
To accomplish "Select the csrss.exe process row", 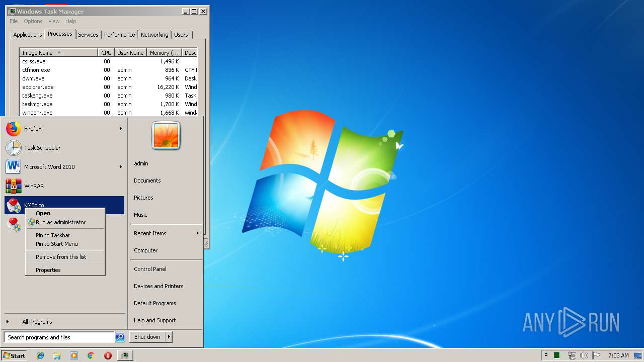I will [108, 61].
